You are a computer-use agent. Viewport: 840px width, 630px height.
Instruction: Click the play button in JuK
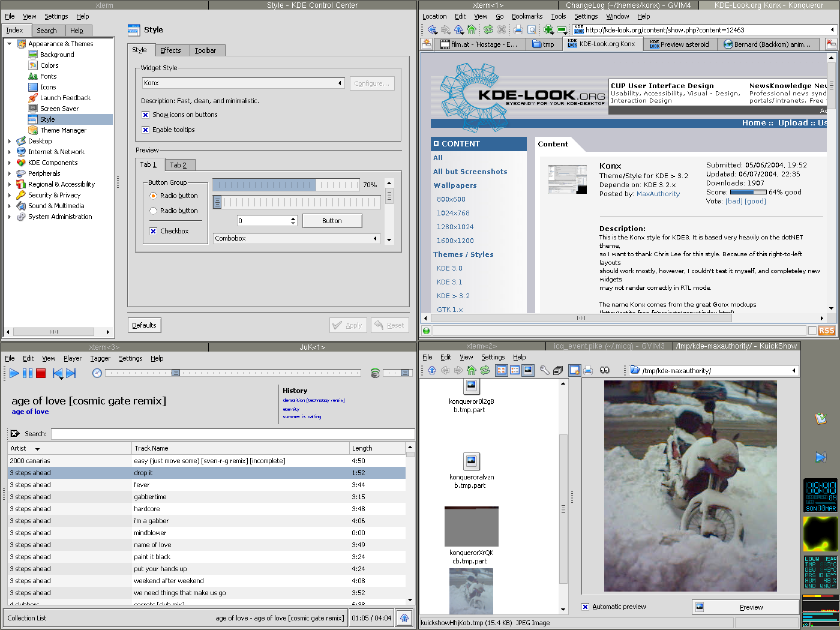click(14, 373)
